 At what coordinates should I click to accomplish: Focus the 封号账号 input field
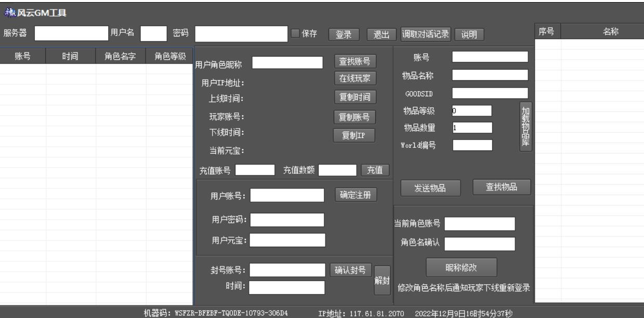[x=287, y=270]
